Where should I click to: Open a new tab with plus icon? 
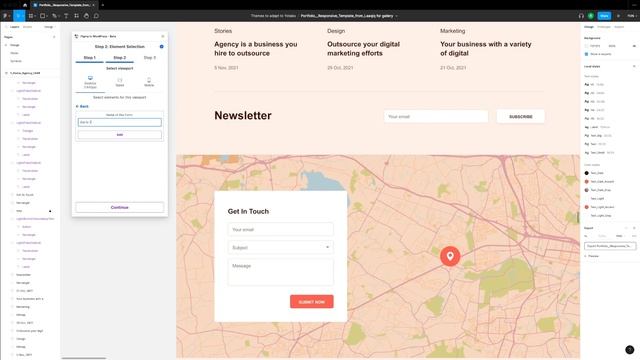pos(102,5)
